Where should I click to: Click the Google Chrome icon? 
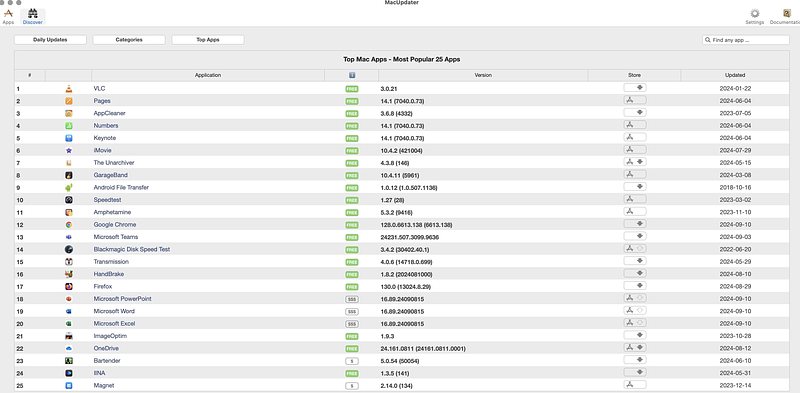(69, 225)
